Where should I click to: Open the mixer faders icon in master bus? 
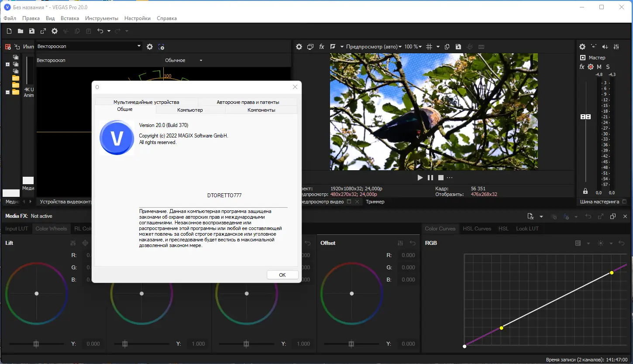[x=616, y=47]
